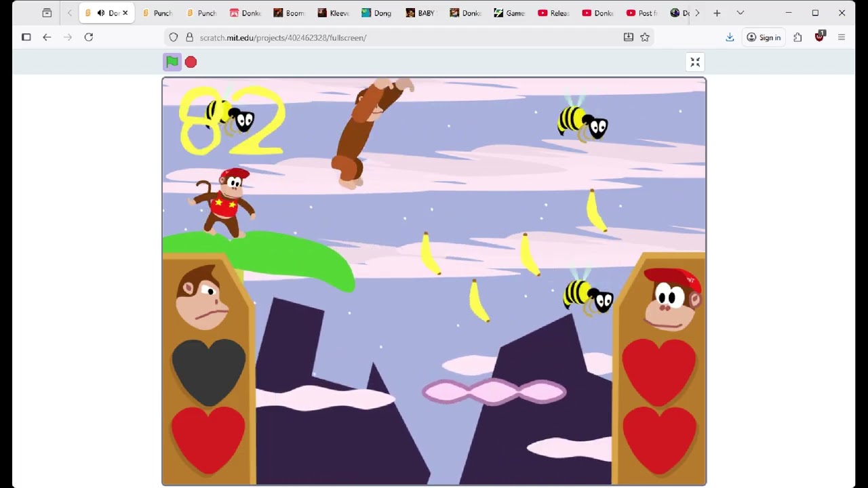Switch to the Game tab
868x488 pixels.
point(509,13)
